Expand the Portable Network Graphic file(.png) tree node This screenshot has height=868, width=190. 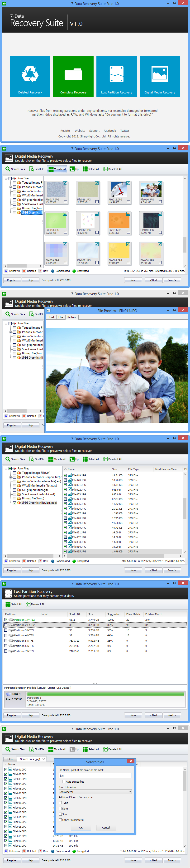[x=10, y=477]
